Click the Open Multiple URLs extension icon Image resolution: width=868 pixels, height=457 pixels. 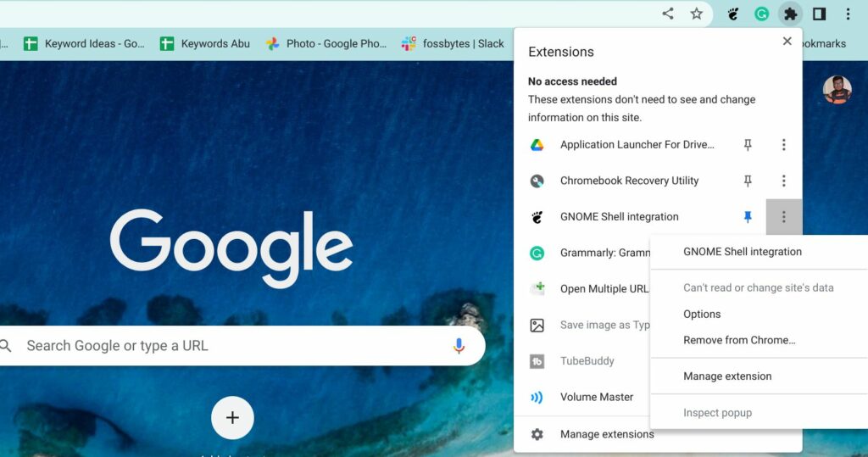[537, 288]
